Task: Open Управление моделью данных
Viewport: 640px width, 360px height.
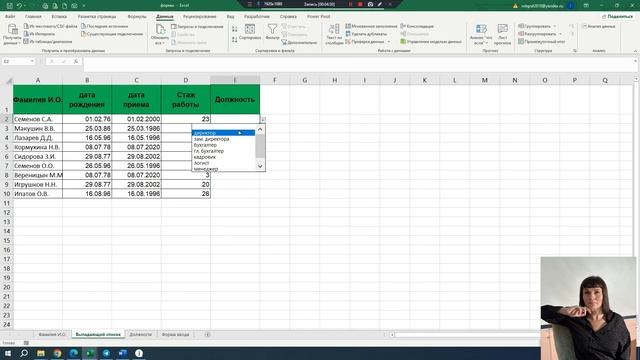Action: coord(431,42)
